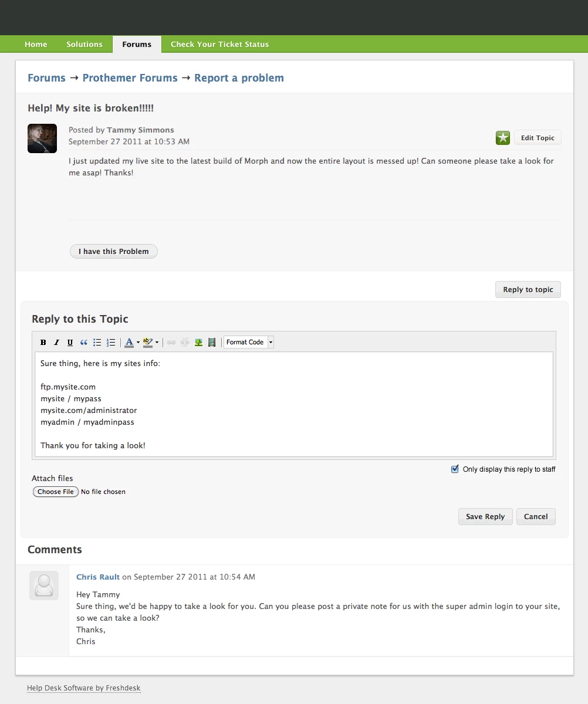Insert a bulleted list

(97, 342)
